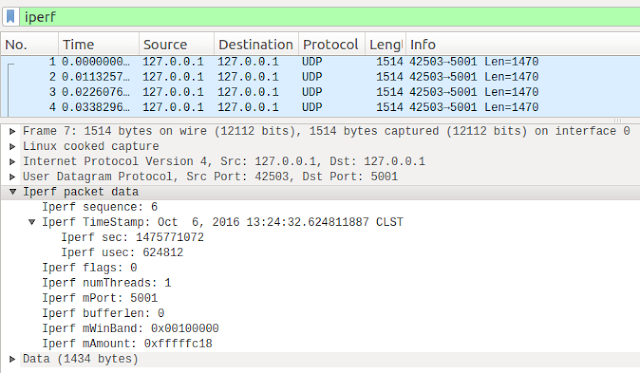Sort packets by Time column header
Image resolution: width=640 pixels, height=373 pixels.
(x=98, y=44)
